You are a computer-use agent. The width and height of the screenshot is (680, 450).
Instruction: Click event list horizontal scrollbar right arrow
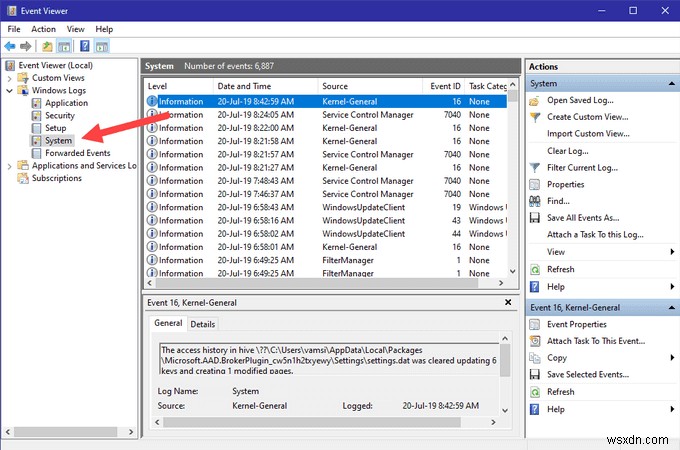coord(501,283)
